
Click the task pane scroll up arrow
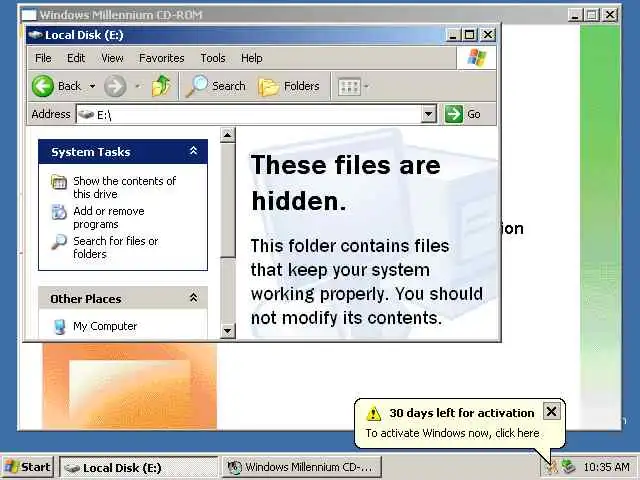(x=228, y=135)
